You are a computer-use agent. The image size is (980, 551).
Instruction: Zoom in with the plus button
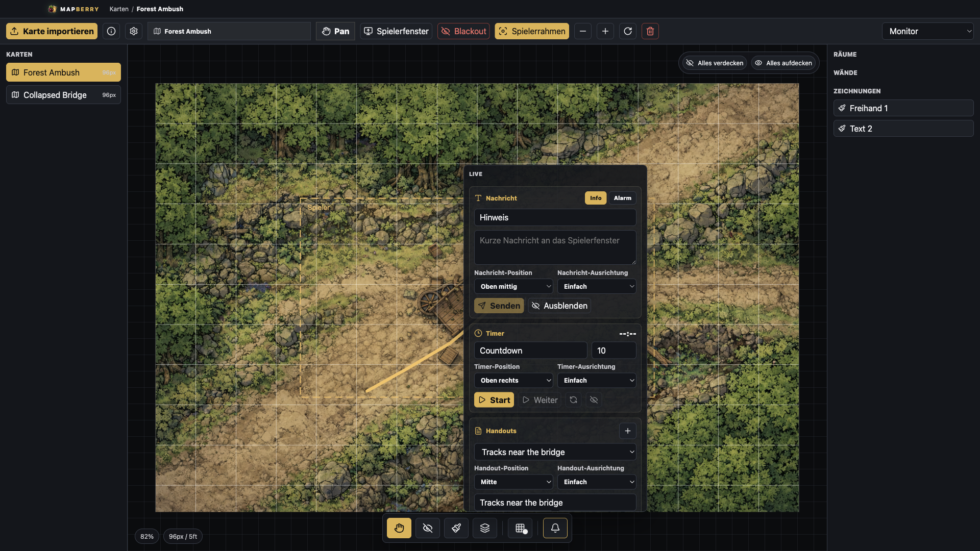[605, 31]
